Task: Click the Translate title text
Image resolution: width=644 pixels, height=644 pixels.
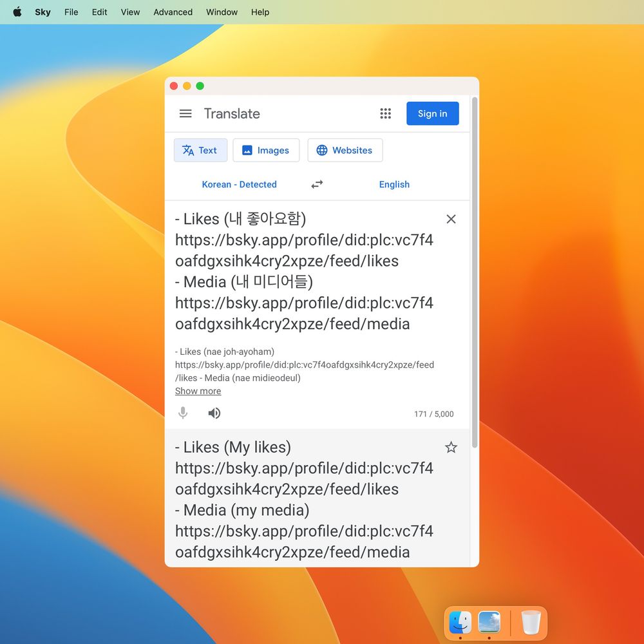Action: coord(232,113)
